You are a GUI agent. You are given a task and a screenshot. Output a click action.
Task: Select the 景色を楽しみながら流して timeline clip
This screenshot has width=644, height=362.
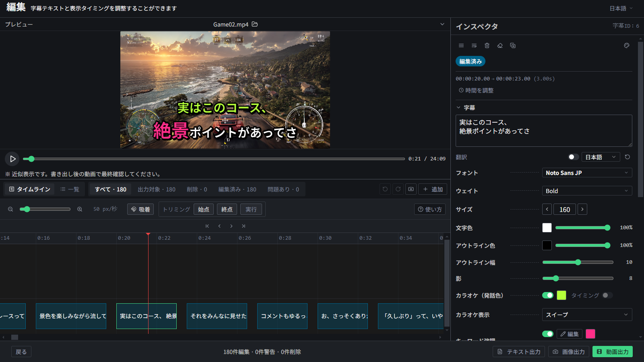pos(71,316)
